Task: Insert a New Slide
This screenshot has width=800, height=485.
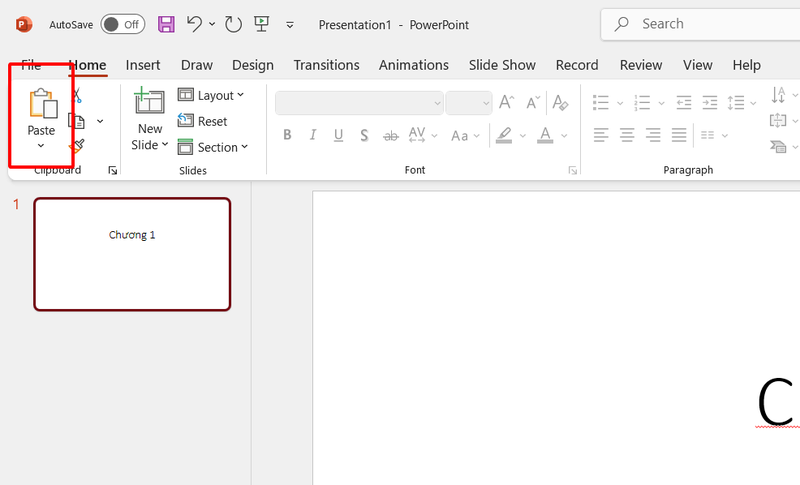Action: click(x=149, y=100)
